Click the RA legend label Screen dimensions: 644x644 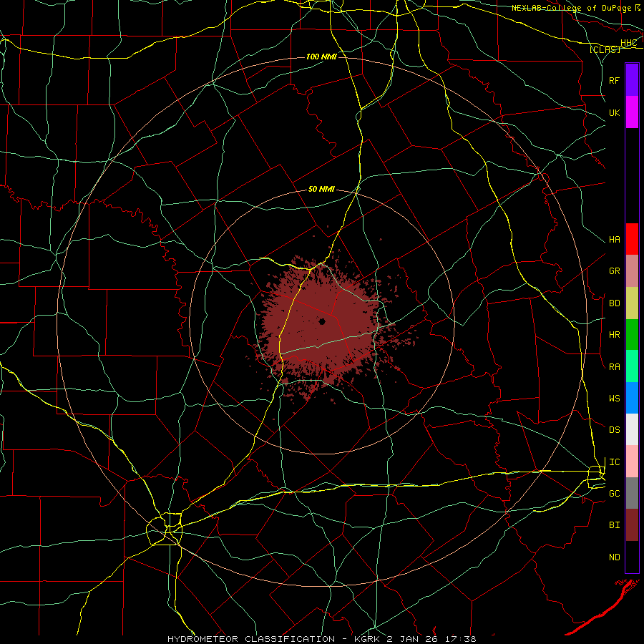tap(614, 366)
